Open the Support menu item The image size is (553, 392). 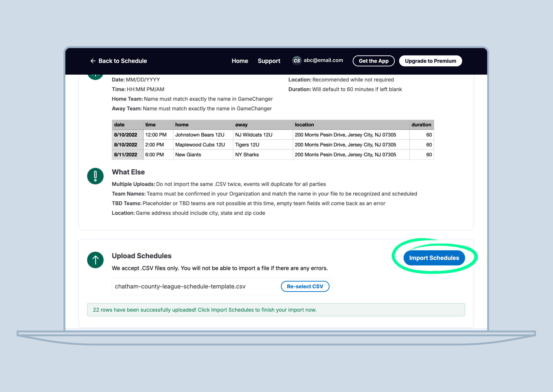(x=269, y=61)
